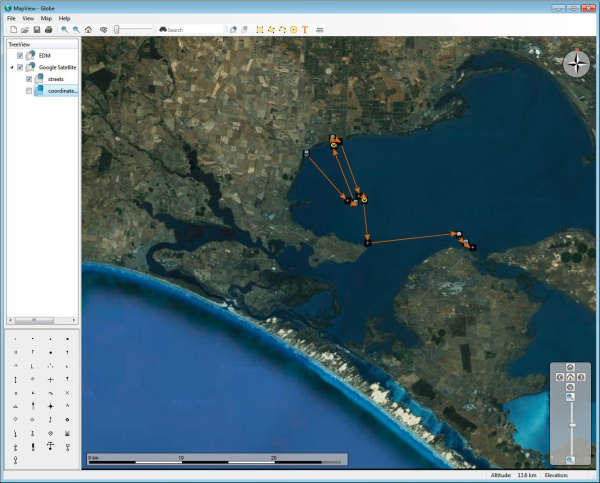
Task: Toggle the streets layer checkbox
Action: pos(29,78)
